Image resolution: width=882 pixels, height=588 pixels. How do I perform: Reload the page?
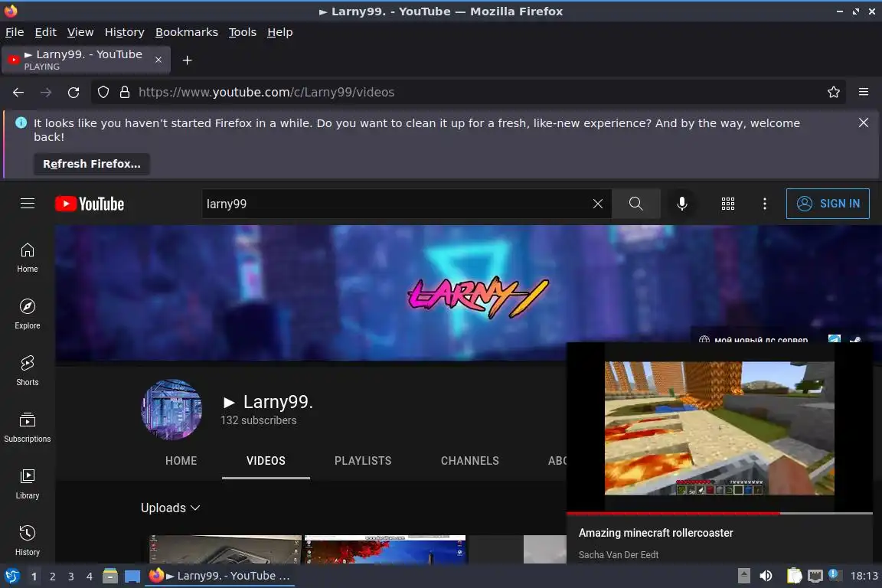tap(73, 93)
